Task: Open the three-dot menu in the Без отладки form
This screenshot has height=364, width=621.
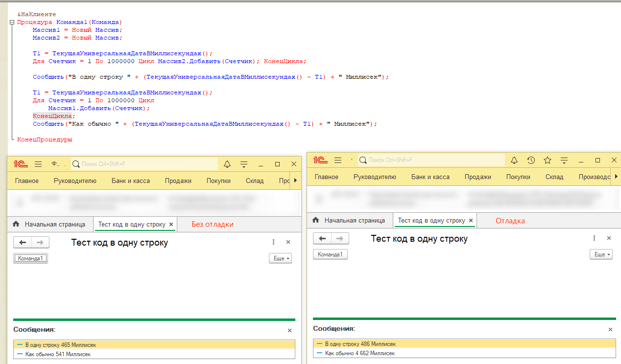Action: click(273, 242)
